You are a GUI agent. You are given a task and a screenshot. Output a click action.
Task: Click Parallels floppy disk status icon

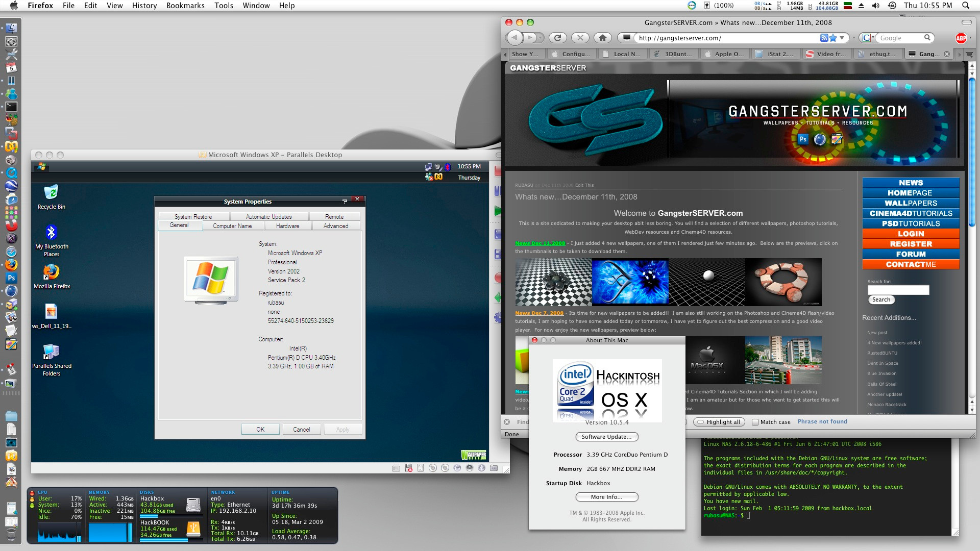[x=408, y=468]
